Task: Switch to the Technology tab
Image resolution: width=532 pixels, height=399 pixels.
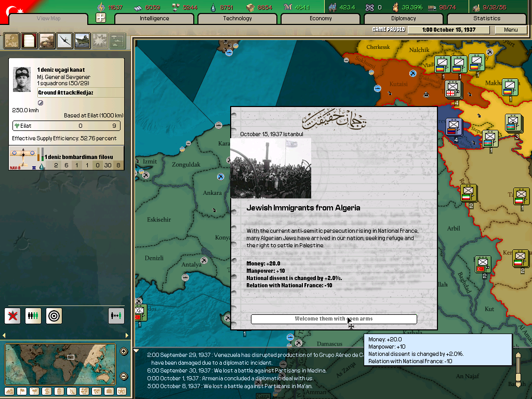Action: tap(237, 19)
